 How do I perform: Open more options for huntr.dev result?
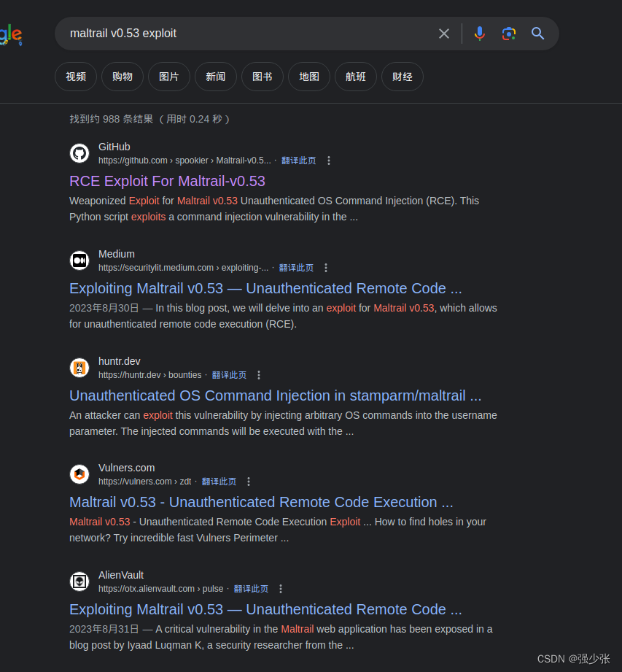(x=259, y=375)
